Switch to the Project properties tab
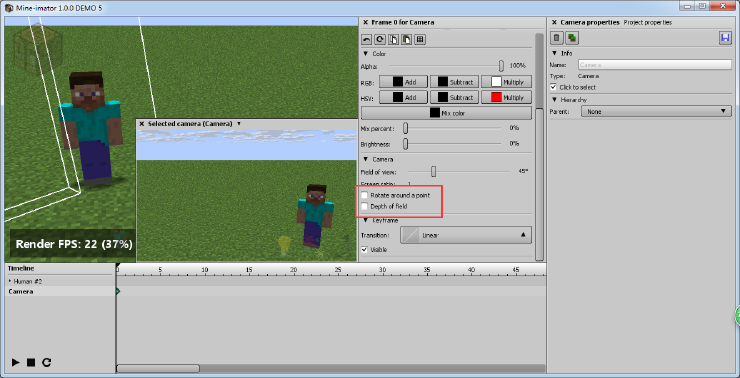The width and height of the screenshot is (740, 378). click(648, 22)
